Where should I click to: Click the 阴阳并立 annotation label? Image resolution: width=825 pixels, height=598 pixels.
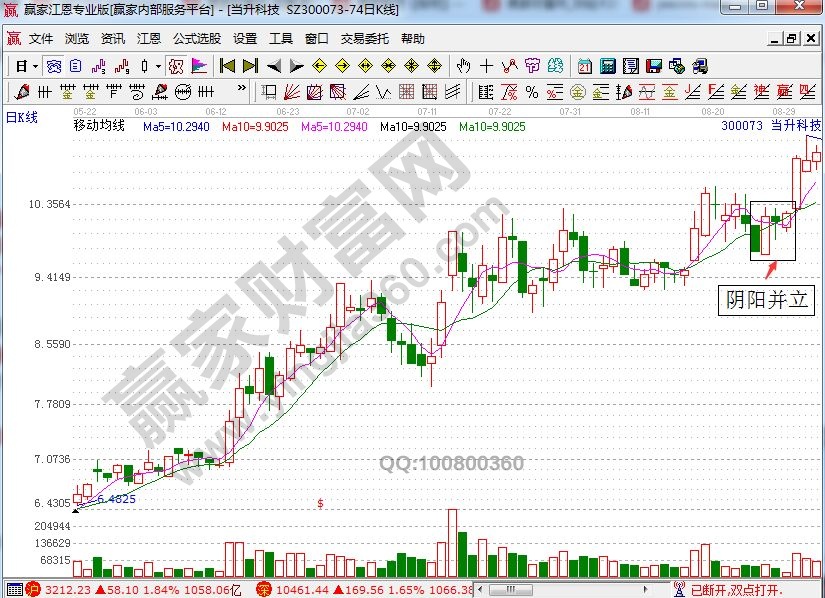click(x=766, y=301)
